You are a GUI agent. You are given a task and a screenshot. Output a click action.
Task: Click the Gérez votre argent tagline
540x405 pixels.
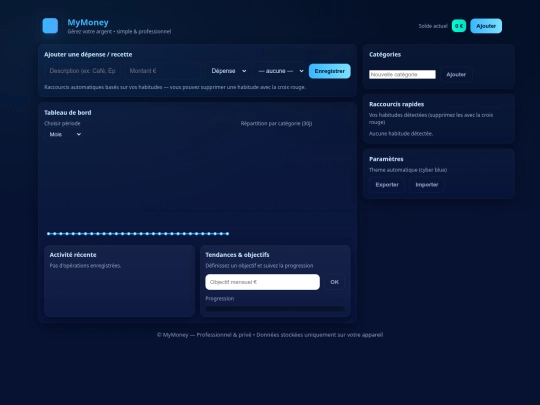[x=119, y=31]
